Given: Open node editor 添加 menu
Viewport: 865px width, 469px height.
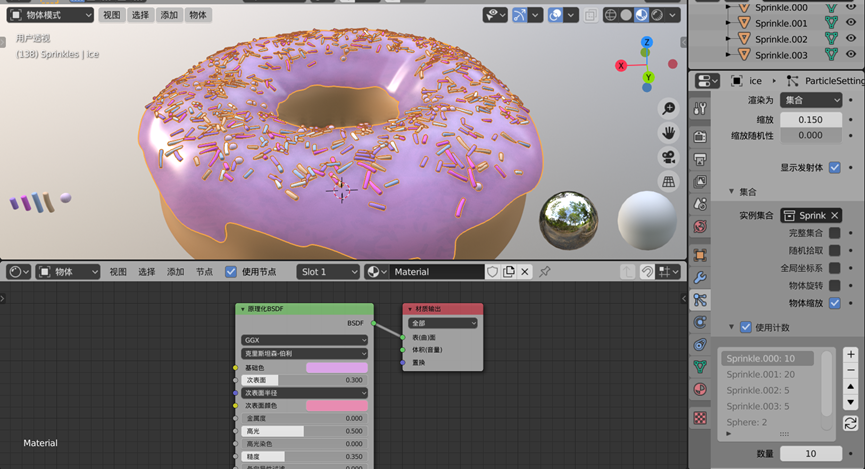Looking at the screenshot, I should click(x=175, y=271).
